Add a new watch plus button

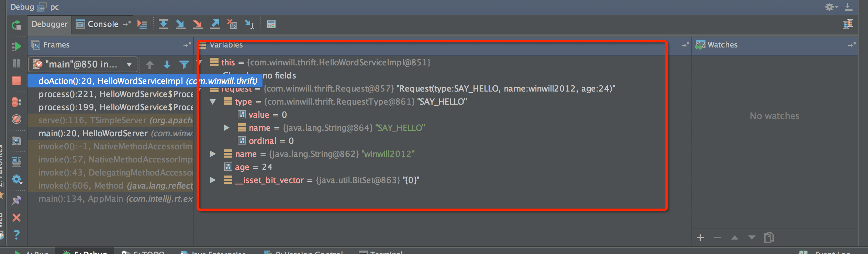tap(700, 237)
